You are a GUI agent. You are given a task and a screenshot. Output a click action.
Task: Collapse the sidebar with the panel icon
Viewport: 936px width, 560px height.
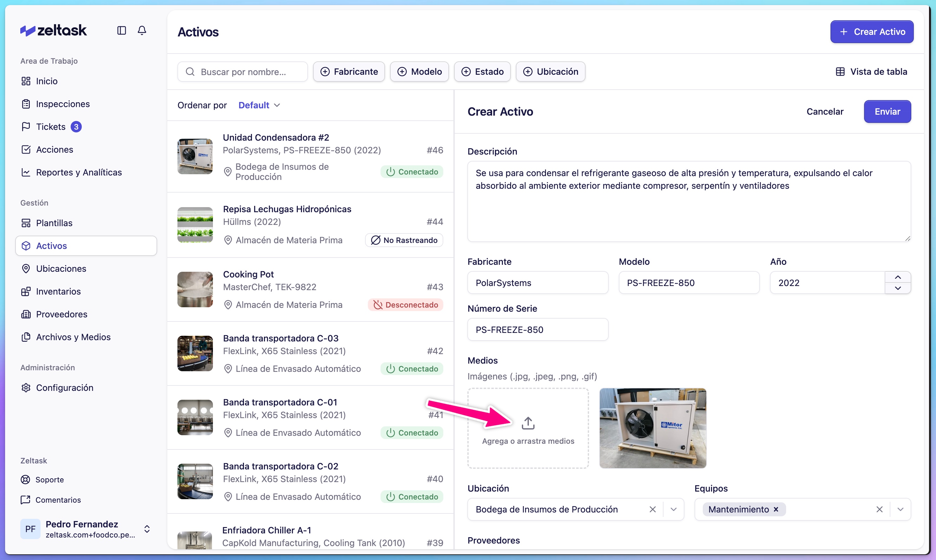(x=121, y=31)
